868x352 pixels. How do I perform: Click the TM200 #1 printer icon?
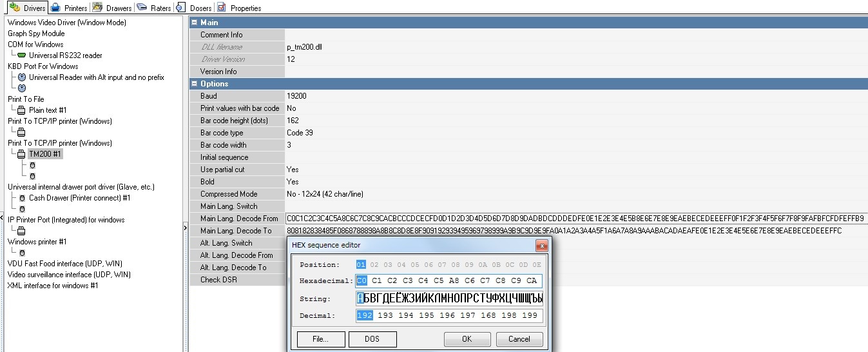[22, 154]
